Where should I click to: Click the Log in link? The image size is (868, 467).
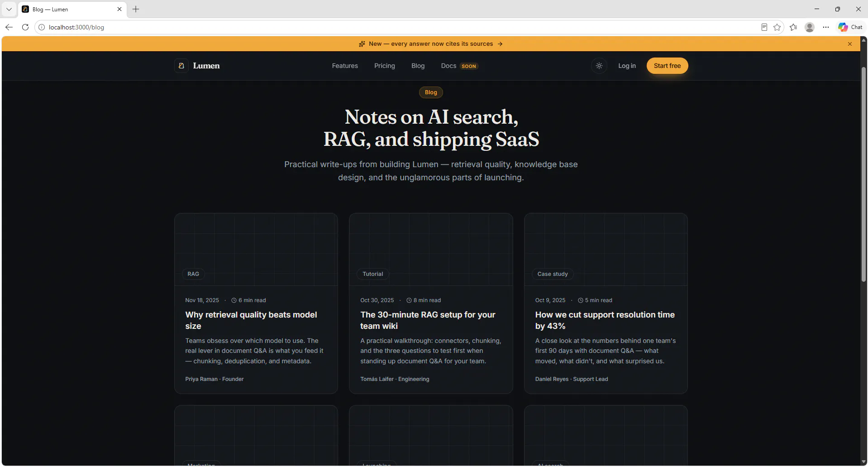[627, 66]
